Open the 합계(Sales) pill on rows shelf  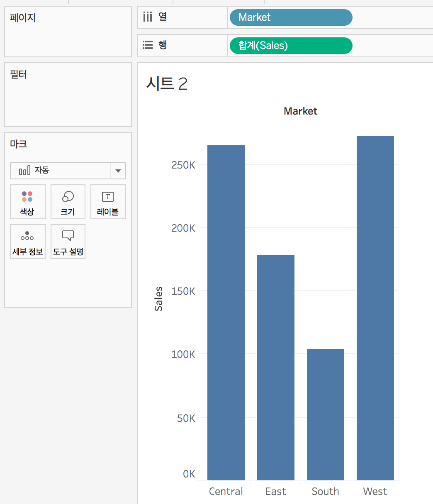point(291,46)
